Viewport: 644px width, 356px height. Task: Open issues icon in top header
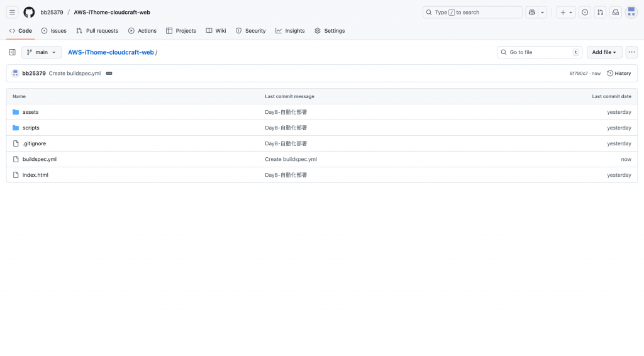[x=585, y=13]
